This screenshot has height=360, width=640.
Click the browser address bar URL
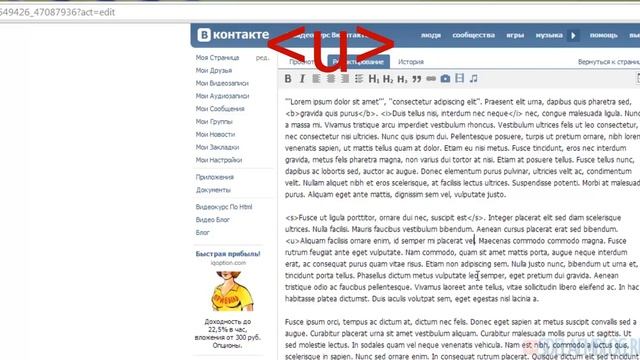pyautogui.click(x=57, y=12)
